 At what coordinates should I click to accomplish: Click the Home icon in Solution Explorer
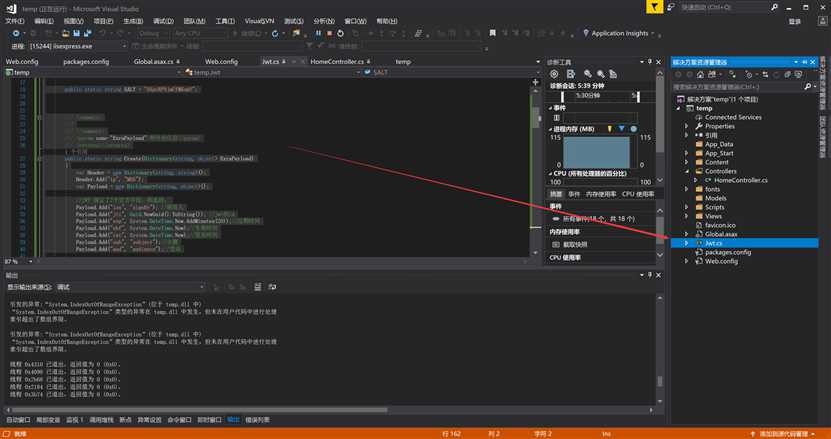tap(700, 75)
